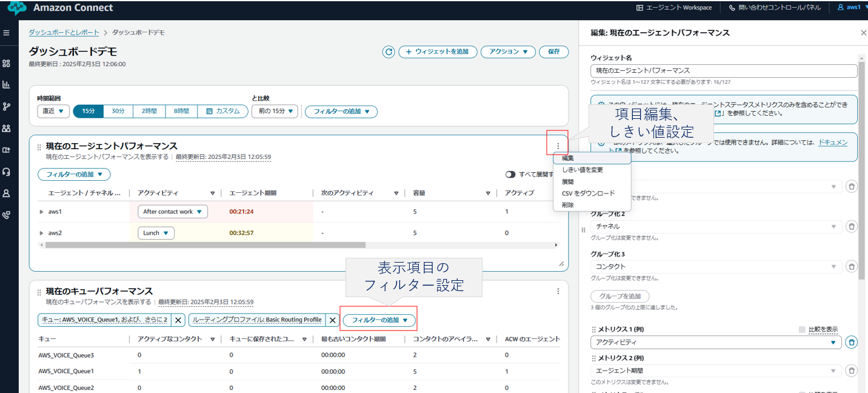
Task: Remove the AWS_VOICE_Queue1 queue filter chip
Action: click(x=178, y=320)
